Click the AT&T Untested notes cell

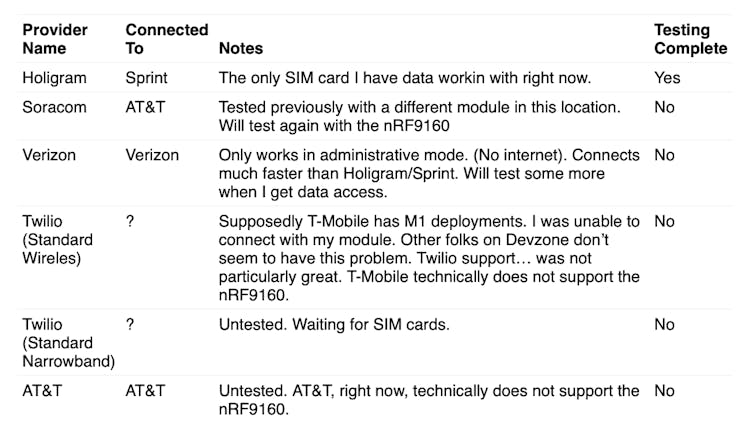[x=428, y=400]
